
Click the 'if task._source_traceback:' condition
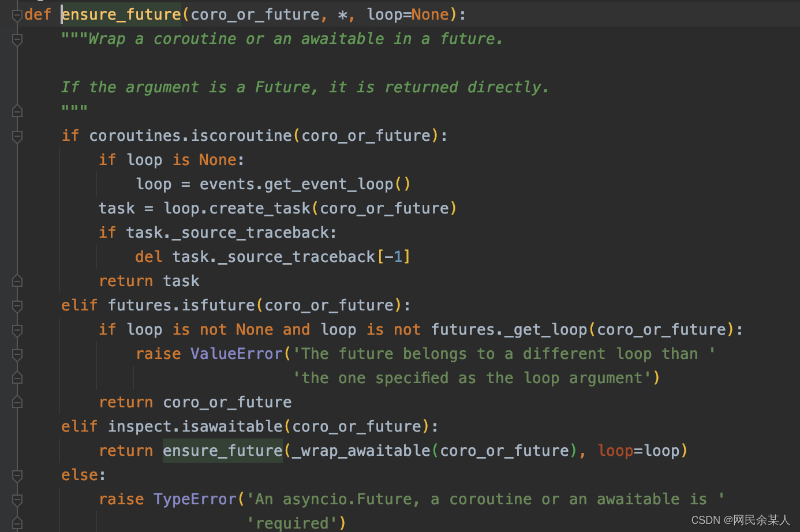point(218,233)
